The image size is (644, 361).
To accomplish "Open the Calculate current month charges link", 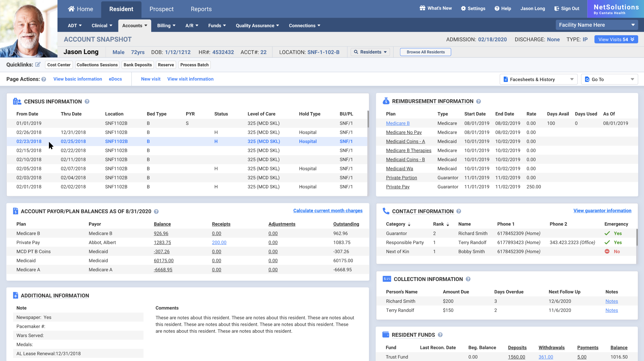I will click(327, 211).
